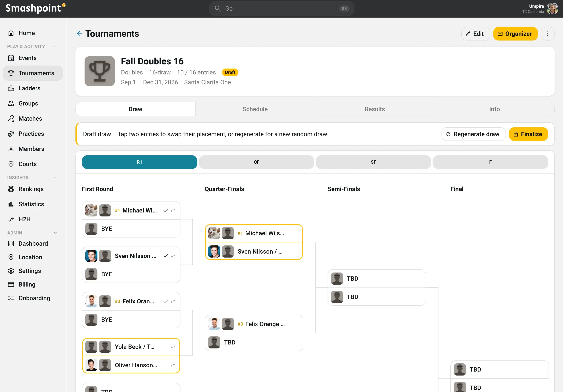Click the Practices icon
The height and width of the screenshot is (392, 563).
pos(11,134)
